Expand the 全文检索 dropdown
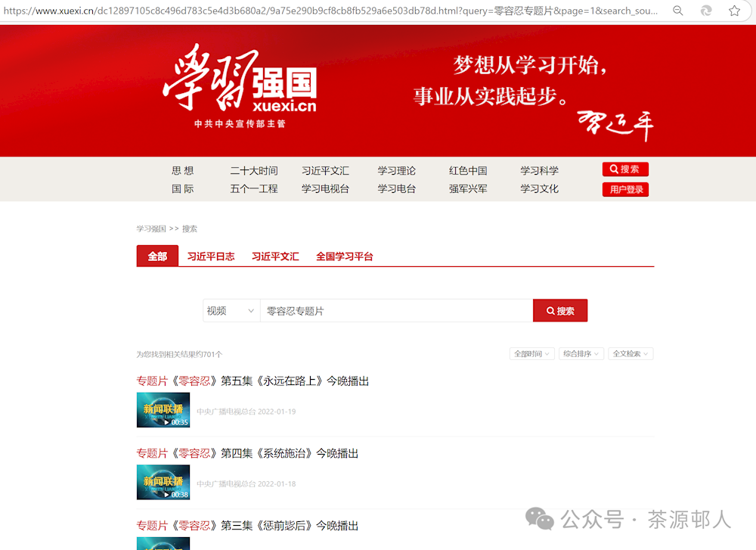The height and width of the screenshot is (550, 756). point(631,353)
